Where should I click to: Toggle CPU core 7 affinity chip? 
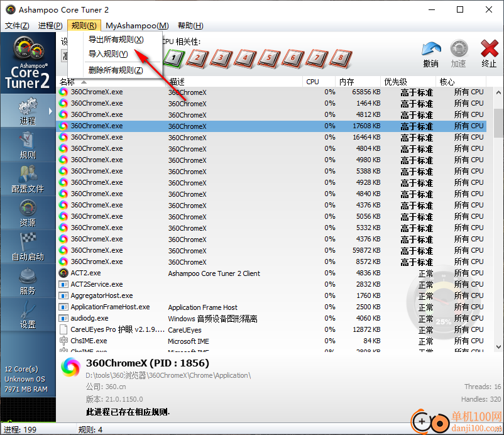317,58
